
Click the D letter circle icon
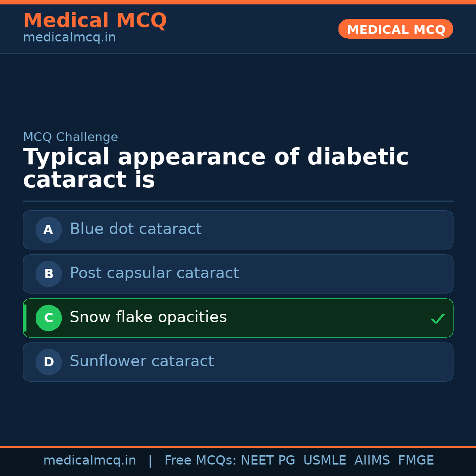click(x=48, y=362)
